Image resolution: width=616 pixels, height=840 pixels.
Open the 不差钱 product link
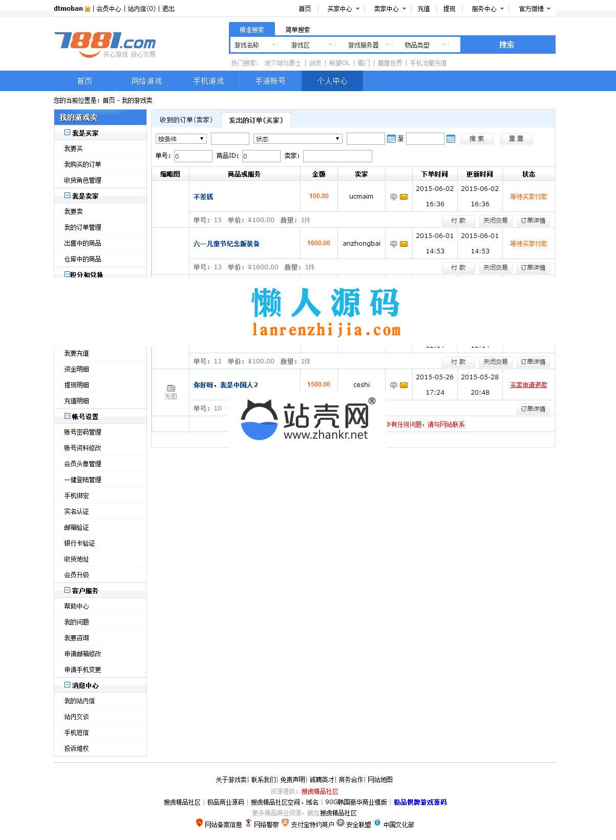point(203,197)
